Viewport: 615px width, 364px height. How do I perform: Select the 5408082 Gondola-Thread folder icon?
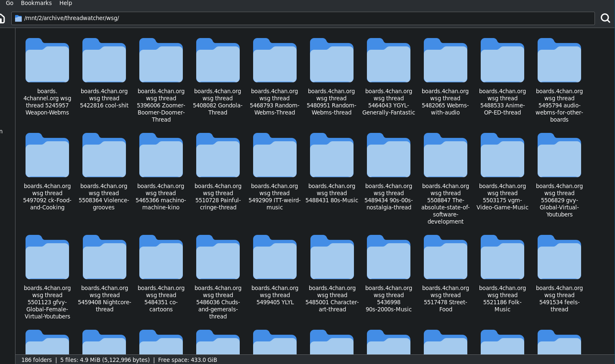point(218,60)
